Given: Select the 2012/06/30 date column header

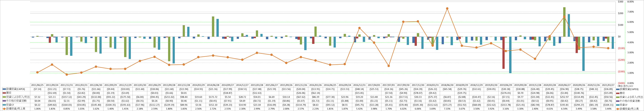Looking at the screenshot, I should (x=96, y=85).
